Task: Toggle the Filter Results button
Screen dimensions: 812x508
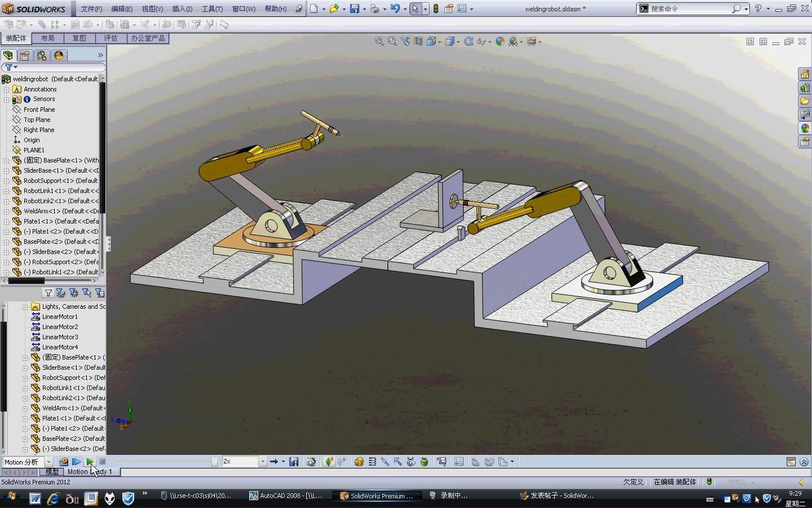Action: click(x=100, y=293)
